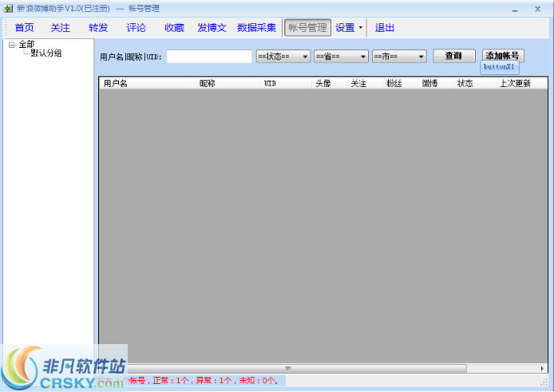This screenshot has width=554, height=392.
Task: Collapse the 全部 tree node
Action: pos(12,45)
